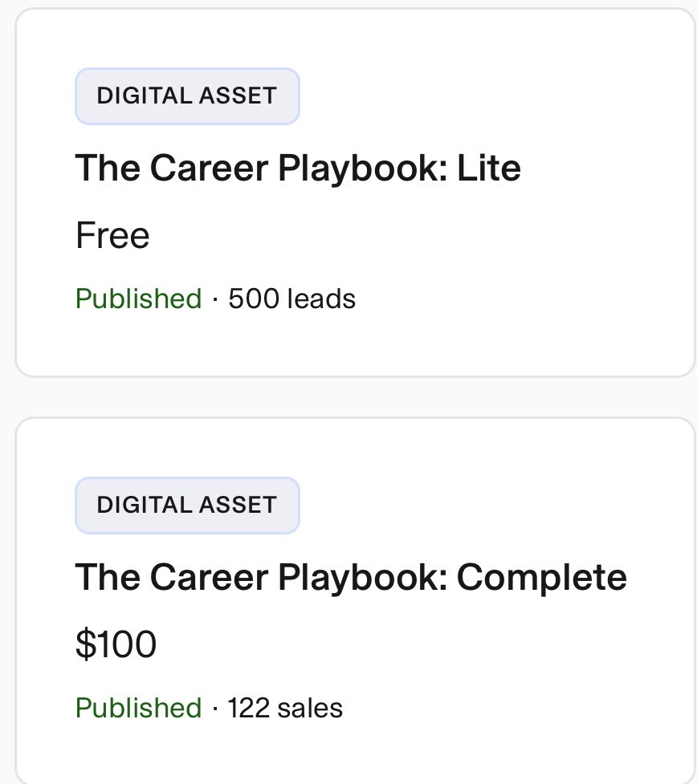697x784 pixels.
Task: Click the Published status on Lite product
Action: tap(139, 299)
